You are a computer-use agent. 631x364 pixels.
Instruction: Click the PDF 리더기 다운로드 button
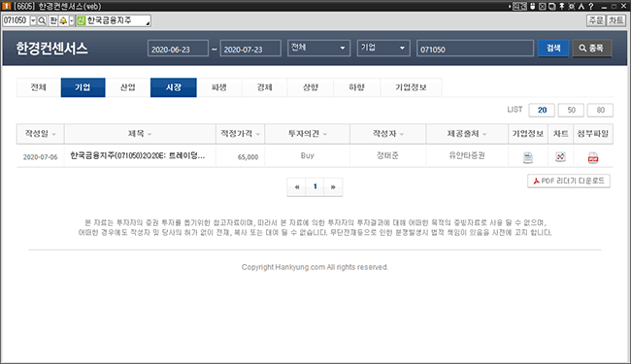(569, 181)
